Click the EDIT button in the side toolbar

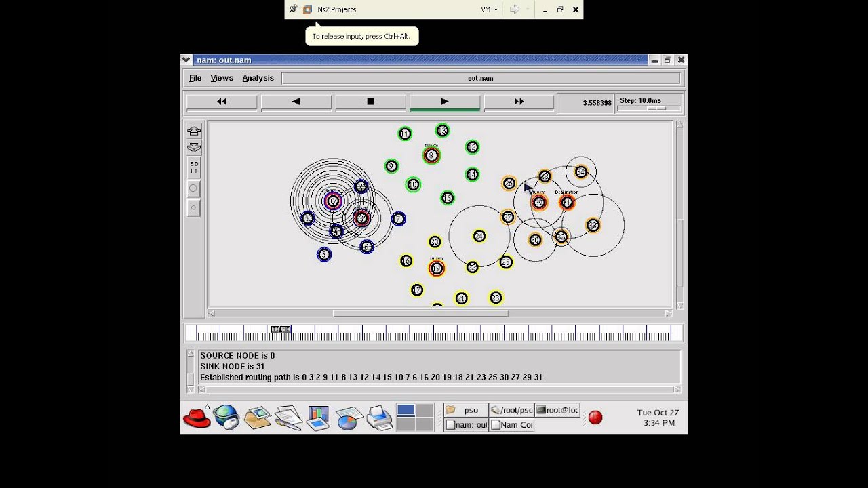(194, 167)
